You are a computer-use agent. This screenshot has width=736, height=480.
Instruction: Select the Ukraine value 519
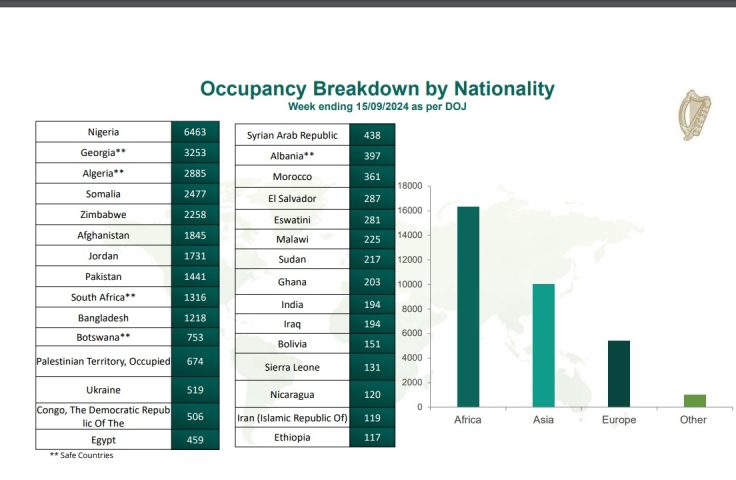point(194,390)
